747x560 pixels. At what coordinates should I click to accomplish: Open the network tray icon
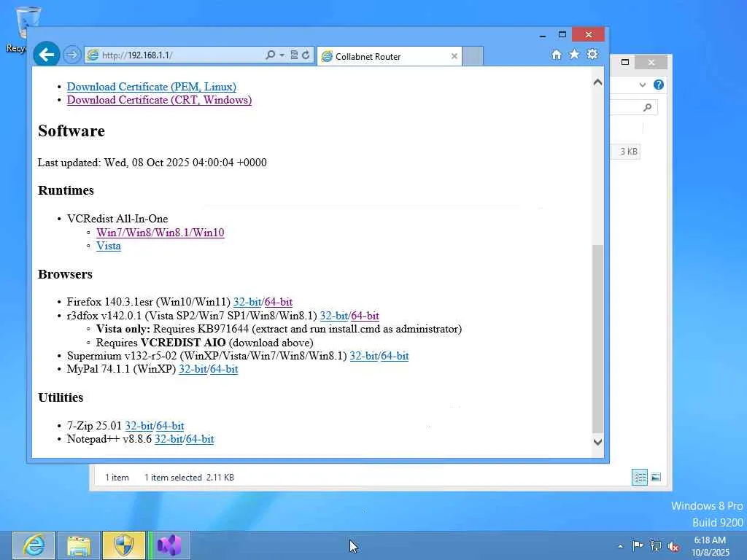coord(656,546)
